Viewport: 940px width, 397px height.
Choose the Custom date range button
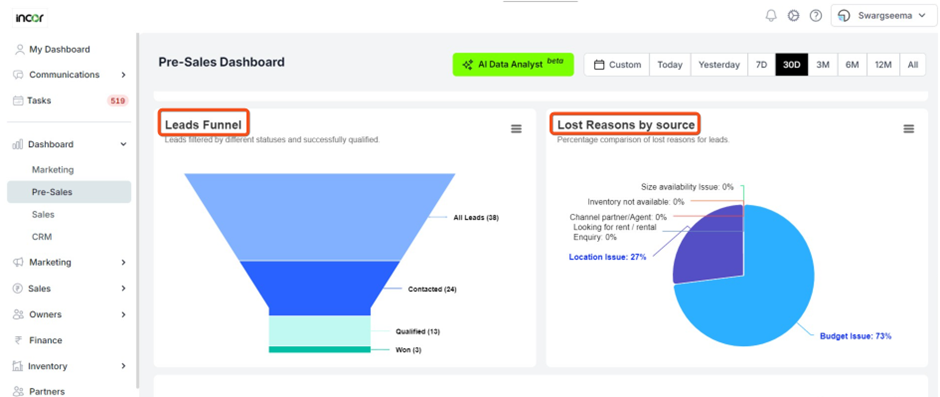click(x=617, y=65)
